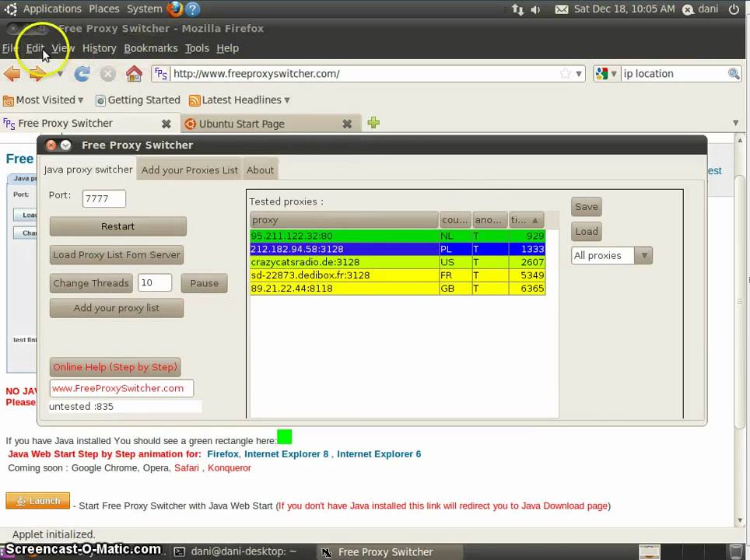Click the page vertical scrollbar

tap(739, 301)
